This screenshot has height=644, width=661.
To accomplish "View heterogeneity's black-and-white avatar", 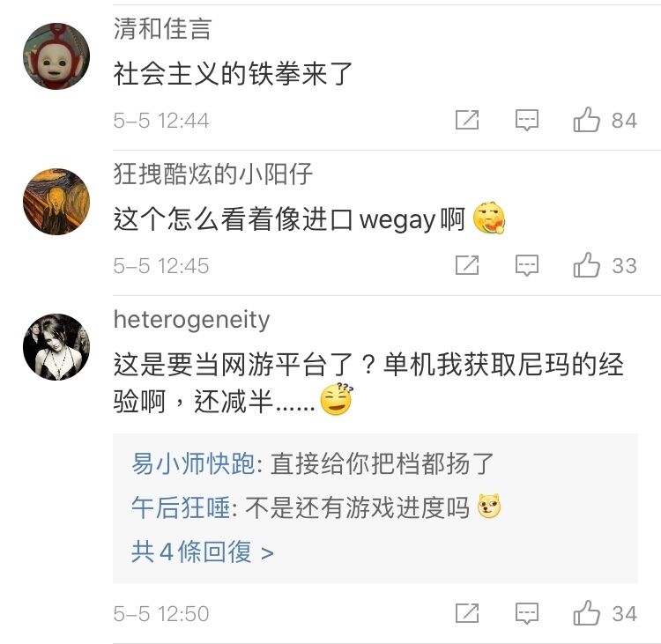I will point(56,347).
